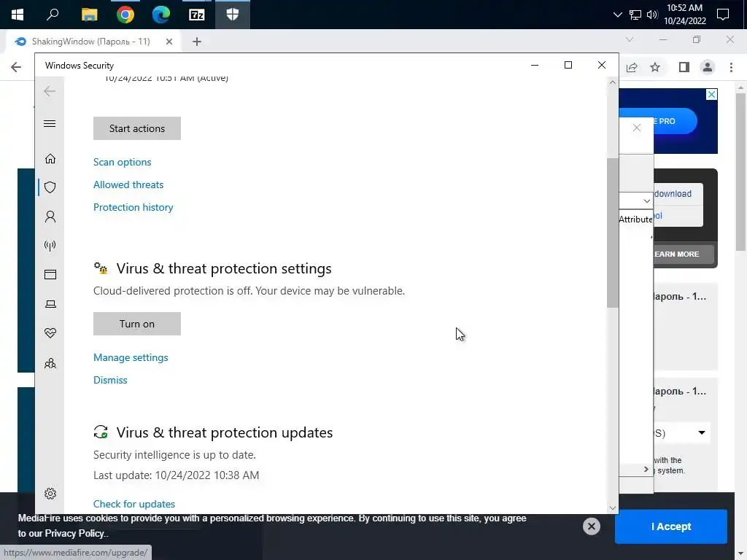Open Device security laptop icon
The width and height of the screenshot is (747, 560).
tap(50, 304)
